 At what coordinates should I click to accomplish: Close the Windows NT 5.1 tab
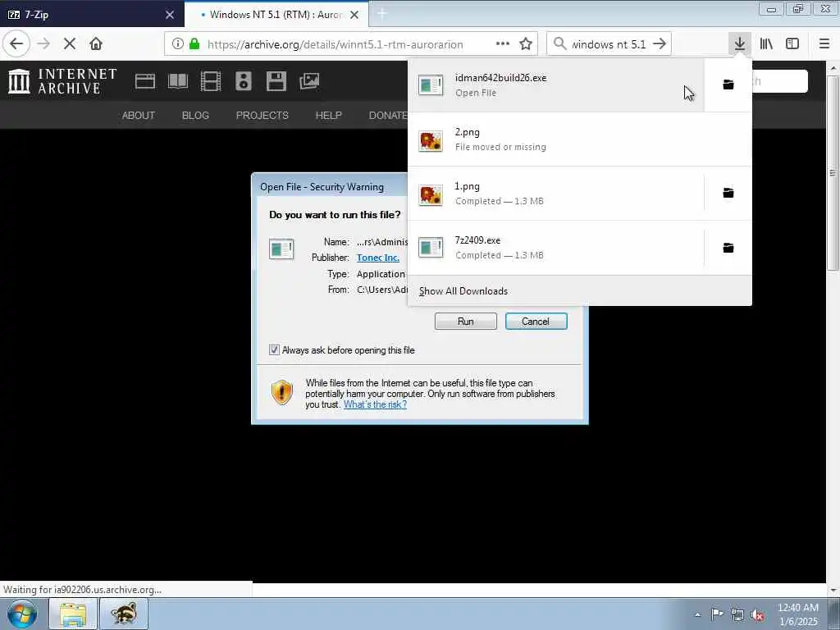354,15
